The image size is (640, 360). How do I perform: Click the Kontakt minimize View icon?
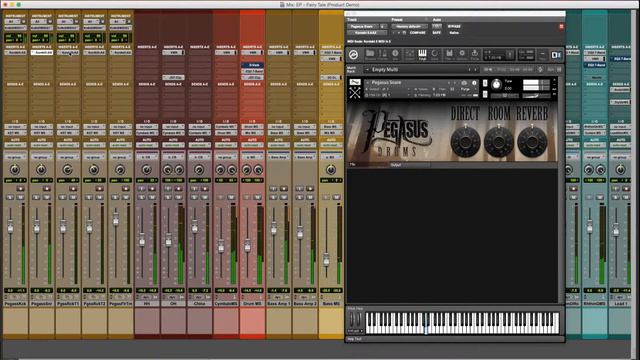coord(542,55)
